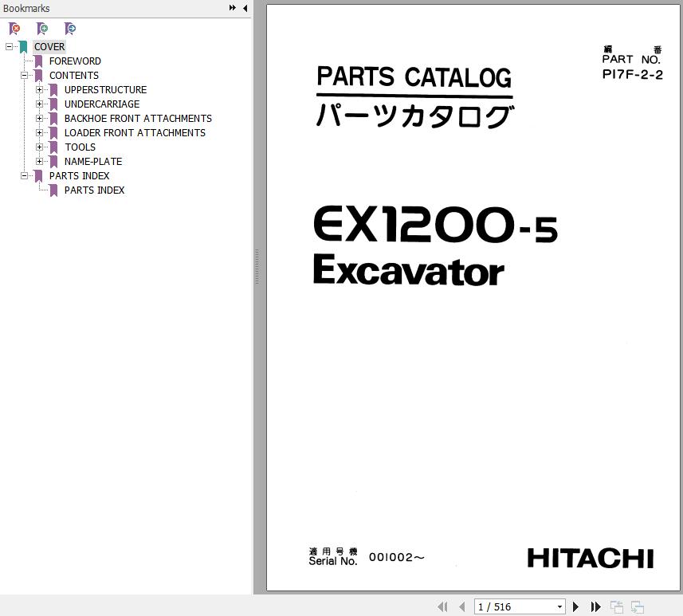Click the serial number 001002~
The image size is (683, 616).
397,557
